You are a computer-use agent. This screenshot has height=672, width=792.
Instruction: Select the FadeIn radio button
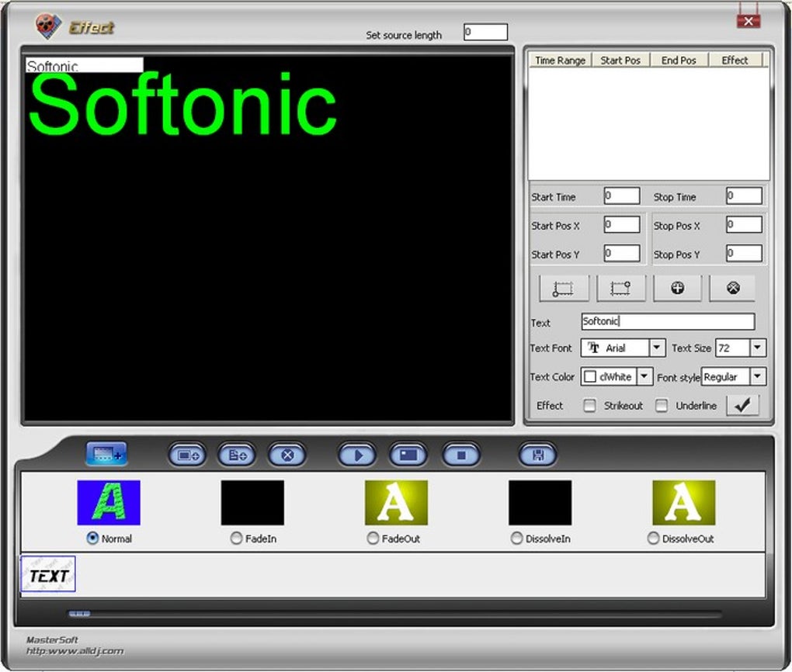coord(236,539)
